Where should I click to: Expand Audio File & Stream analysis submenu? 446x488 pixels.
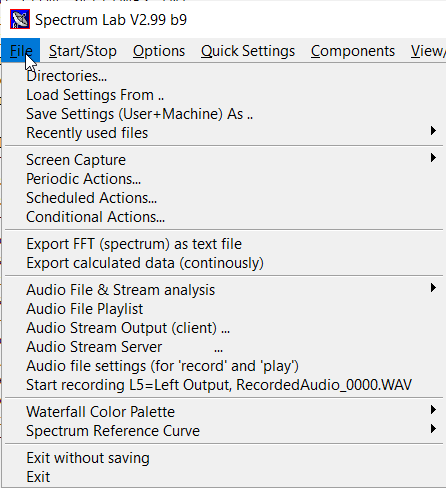[223, 290]
